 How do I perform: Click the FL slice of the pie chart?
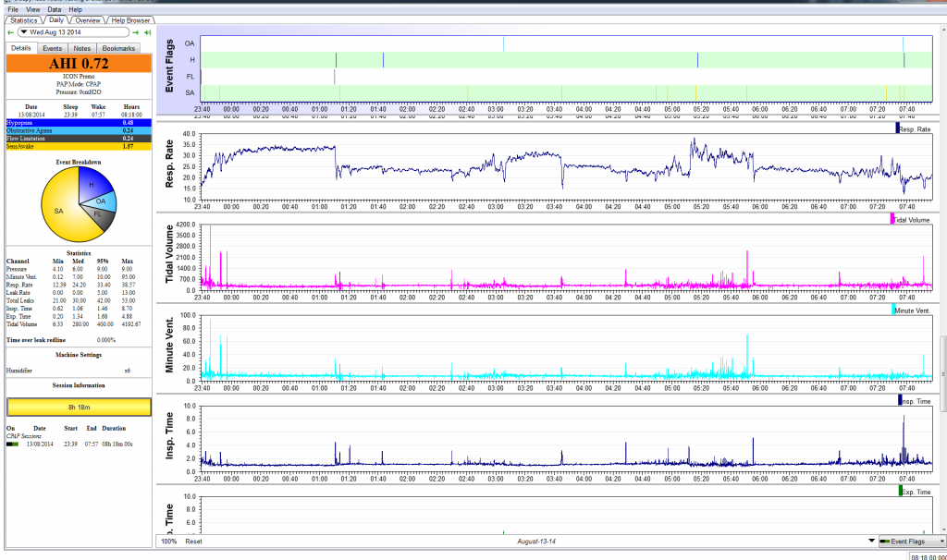pos(98,214)
